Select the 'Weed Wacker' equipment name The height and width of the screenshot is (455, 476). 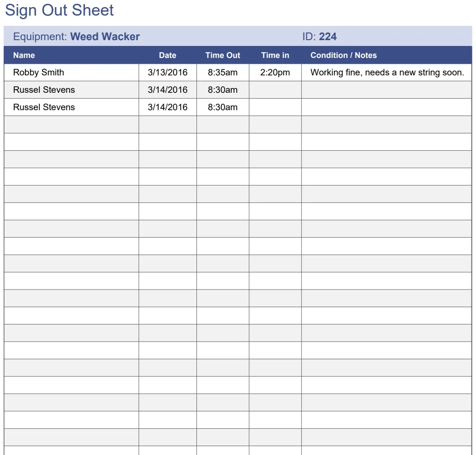(105, 37)
